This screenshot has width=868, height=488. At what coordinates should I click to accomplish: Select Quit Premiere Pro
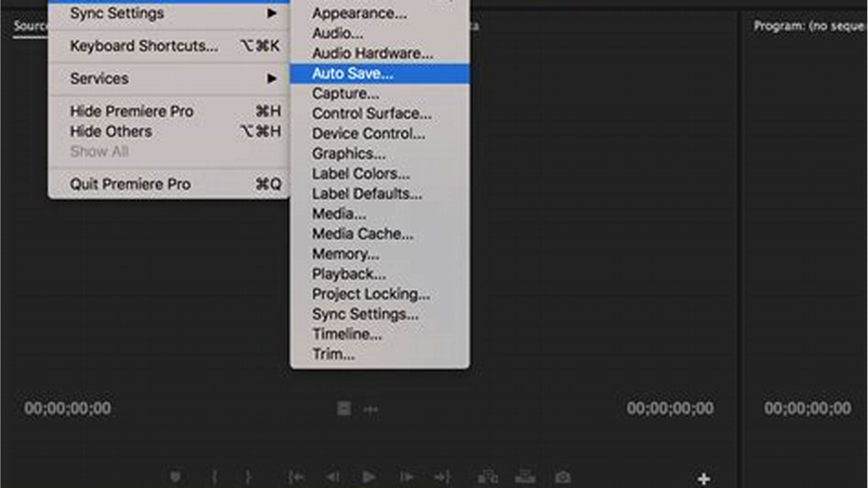click(x=169, y=184)
